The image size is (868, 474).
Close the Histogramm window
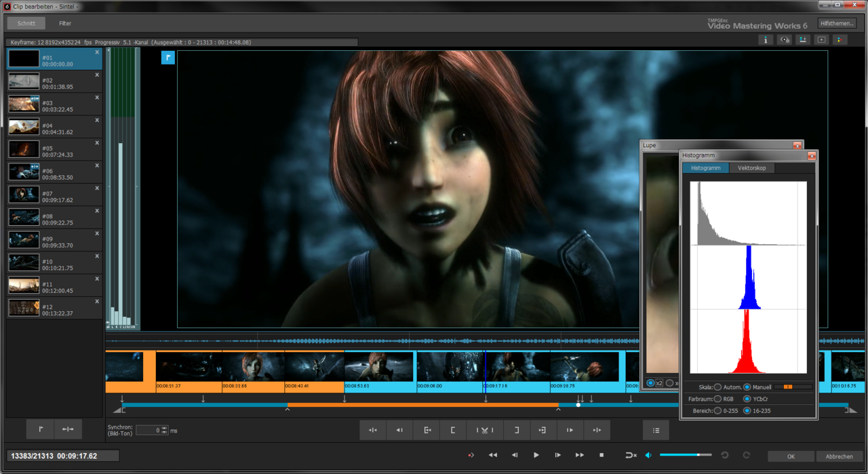point(811,155)
